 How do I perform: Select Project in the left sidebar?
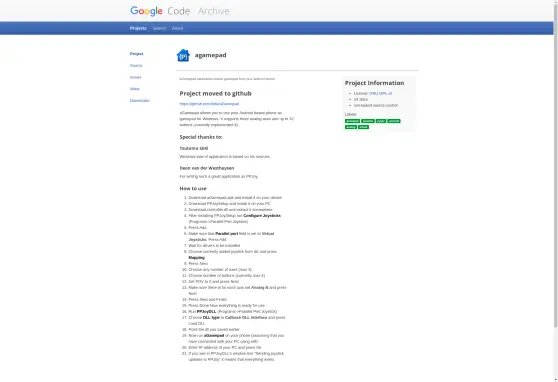[x=137, y=54]
